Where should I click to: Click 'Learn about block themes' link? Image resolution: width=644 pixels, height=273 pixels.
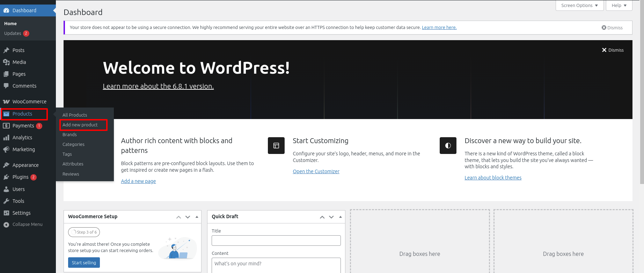(x=493, y=178)
